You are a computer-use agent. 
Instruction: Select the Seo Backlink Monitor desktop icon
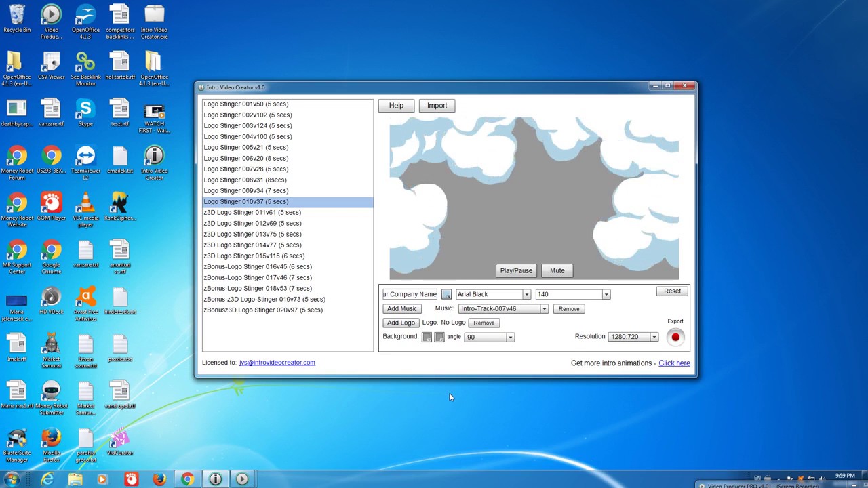click(85, 68)
